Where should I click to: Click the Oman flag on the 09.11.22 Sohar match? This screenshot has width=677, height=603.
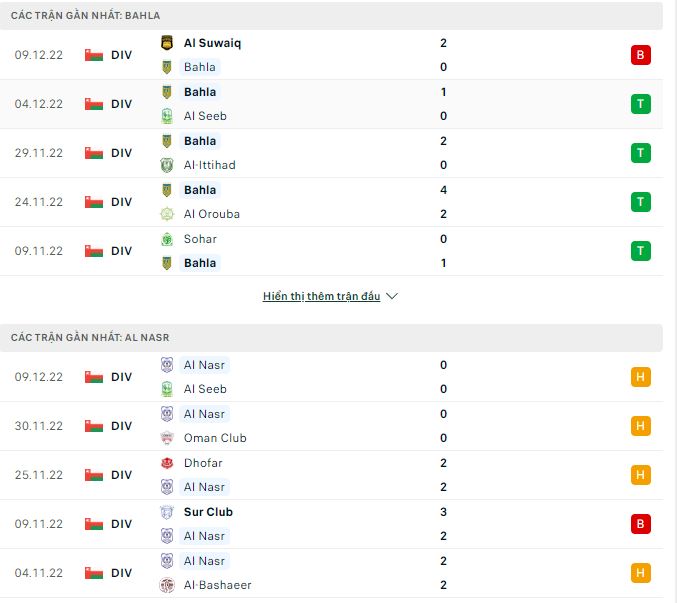(x=94, y=251)
